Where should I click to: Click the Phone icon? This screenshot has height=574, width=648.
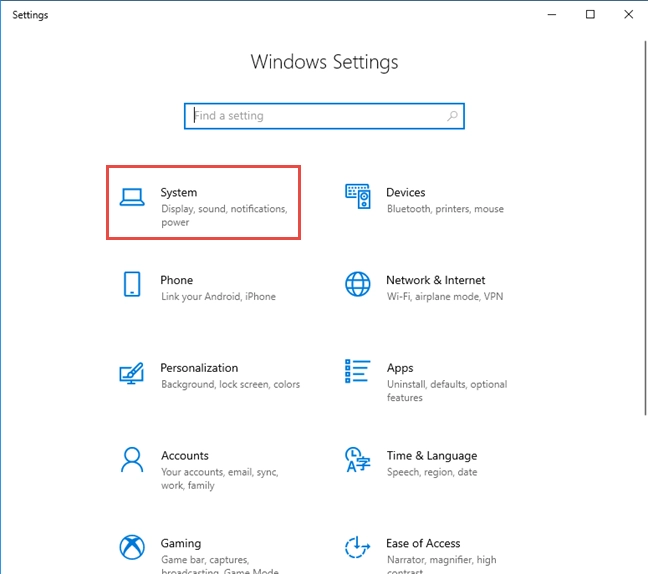pos(132,284)
